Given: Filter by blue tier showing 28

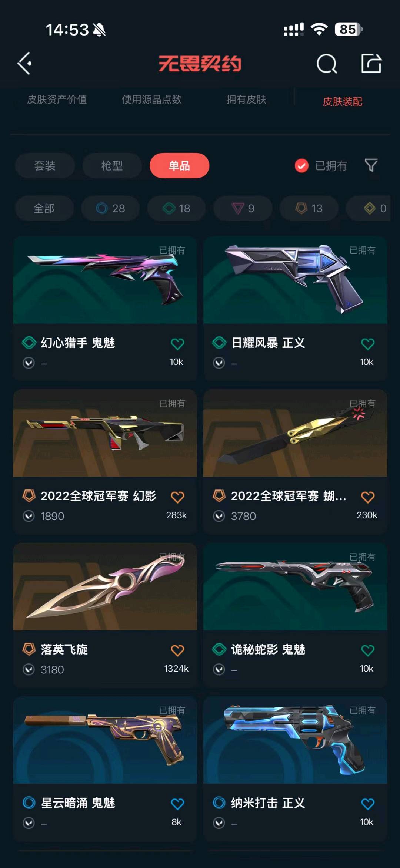Looking at the screenshot, I should tap(110, 208).
